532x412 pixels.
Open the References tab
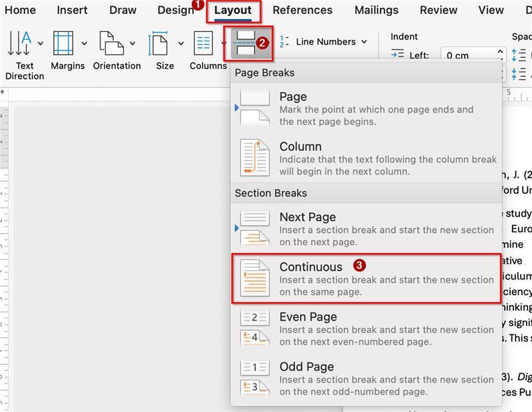(x=303, y=10)
